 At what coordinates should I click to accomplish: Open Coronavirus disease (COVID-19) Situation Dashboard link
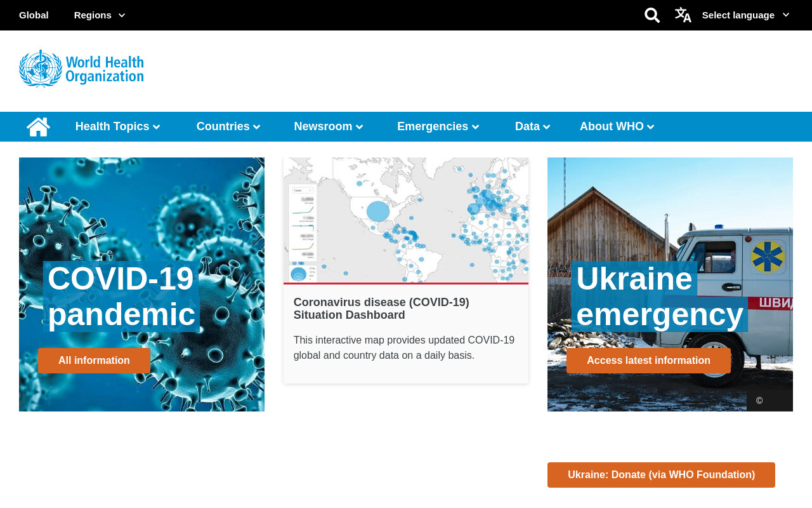pyautogui.click(x=381, y=309)
